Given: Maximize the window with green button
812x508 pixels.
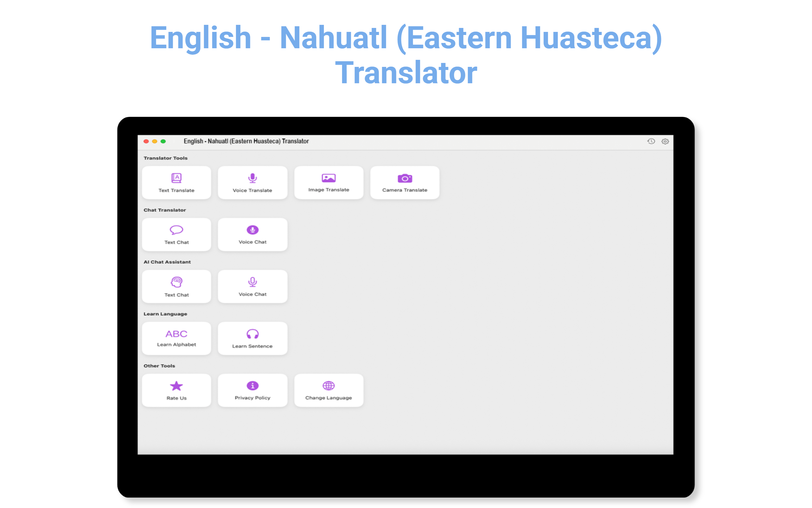Looking at the screenshot, I should [x=163, y=141].
